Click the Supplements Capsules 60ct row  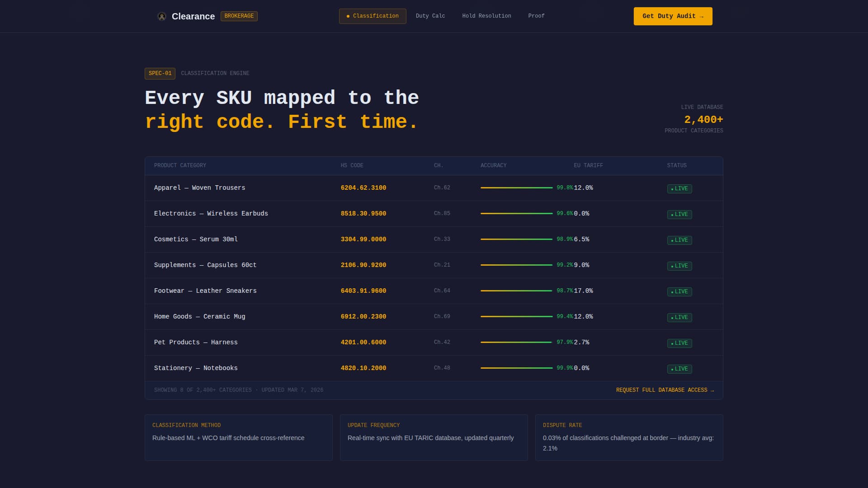coord(205,265)
